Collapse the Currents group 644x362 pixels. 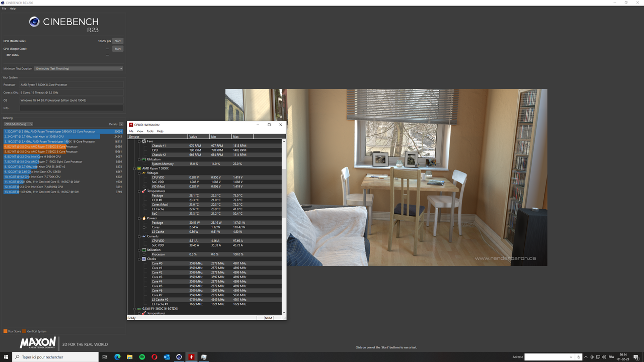coord(139,236)
